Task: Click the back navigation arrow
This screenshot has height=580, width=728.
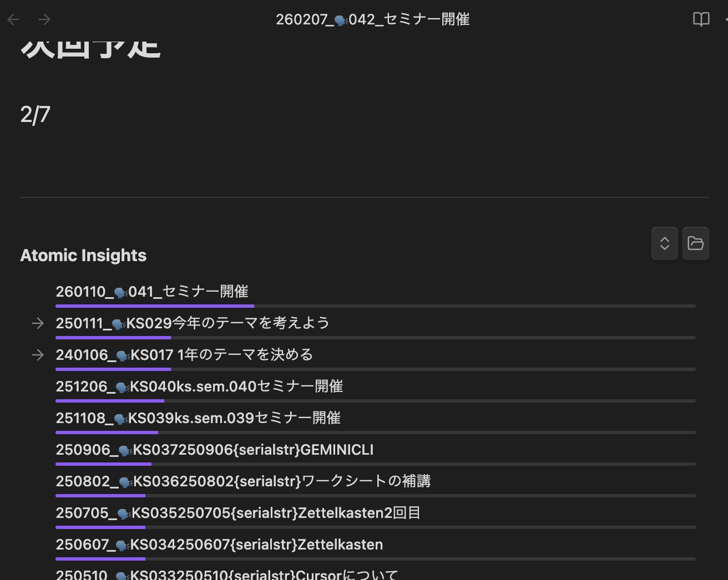Action: [x=12, y=19]
